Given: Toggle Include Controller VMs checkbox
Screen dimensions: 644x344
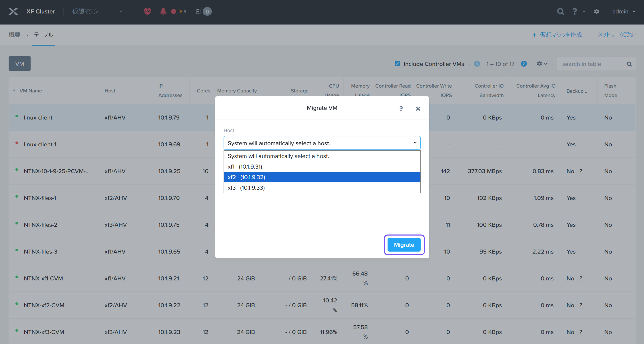Looking at the screenshot, I should pos(397,64).
